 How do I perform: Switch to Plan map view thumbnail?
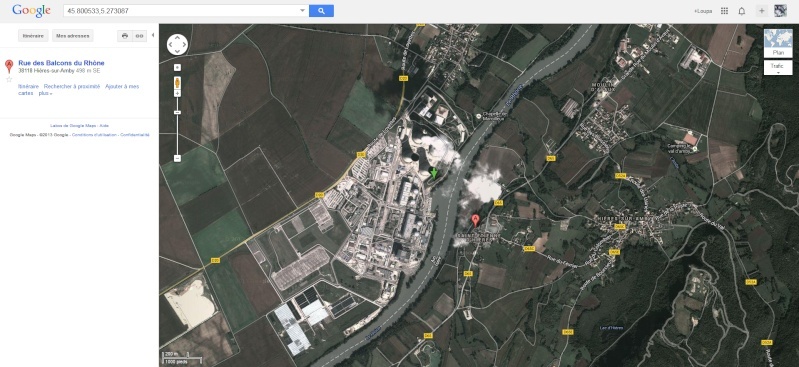coord(778,43)
